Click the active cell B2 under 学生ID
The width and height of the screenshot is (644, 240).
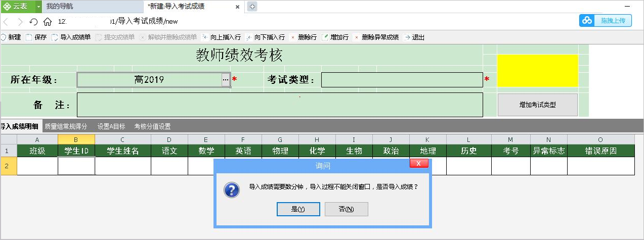pyautogui.click(x=76, y=166)
